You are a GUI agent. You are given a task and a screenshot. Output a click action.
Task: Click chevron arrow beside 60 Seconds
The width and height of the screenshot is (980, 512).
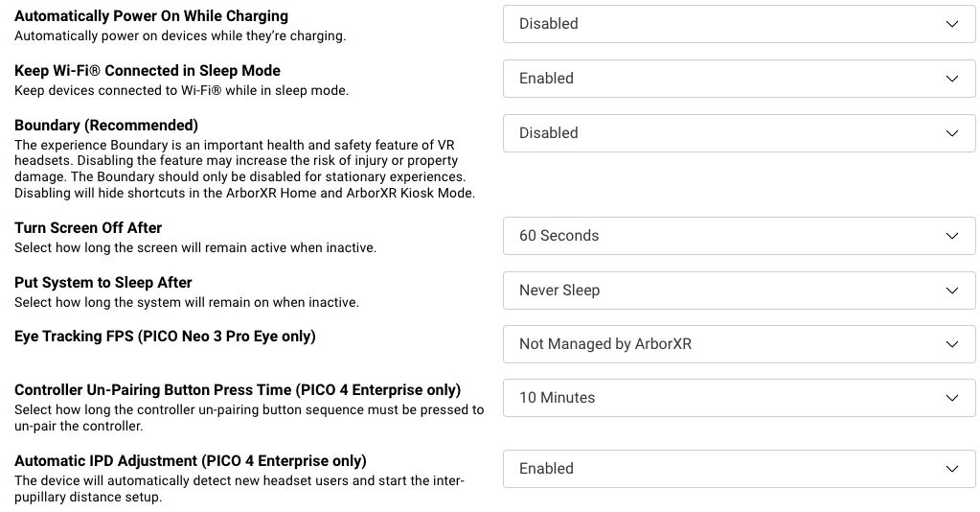(952, 235)
